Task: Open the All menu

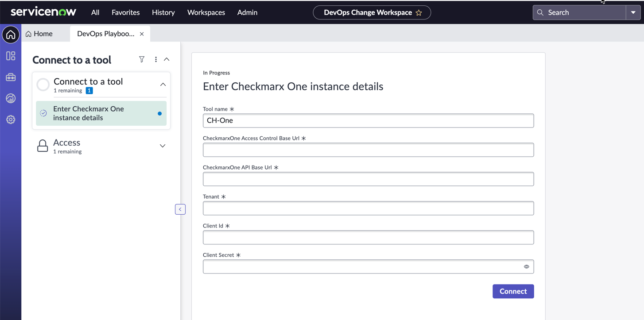Action: (95, 12)
